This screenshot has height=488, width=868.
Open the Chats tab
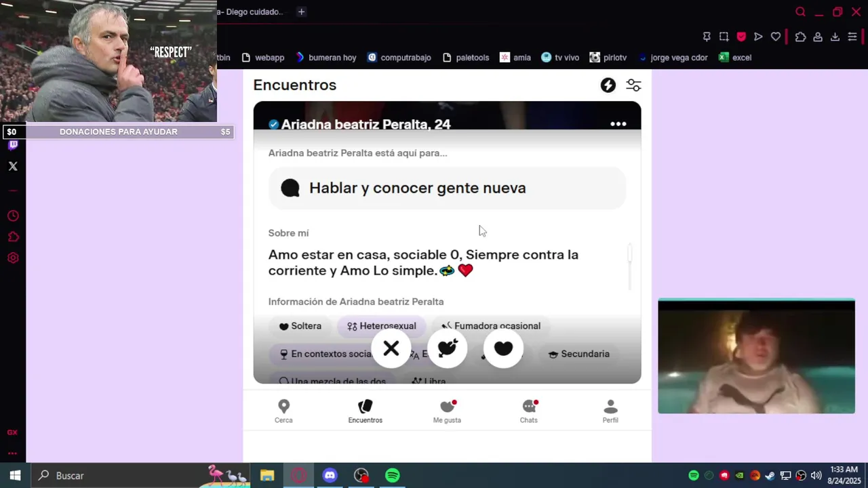pos(529,411)
